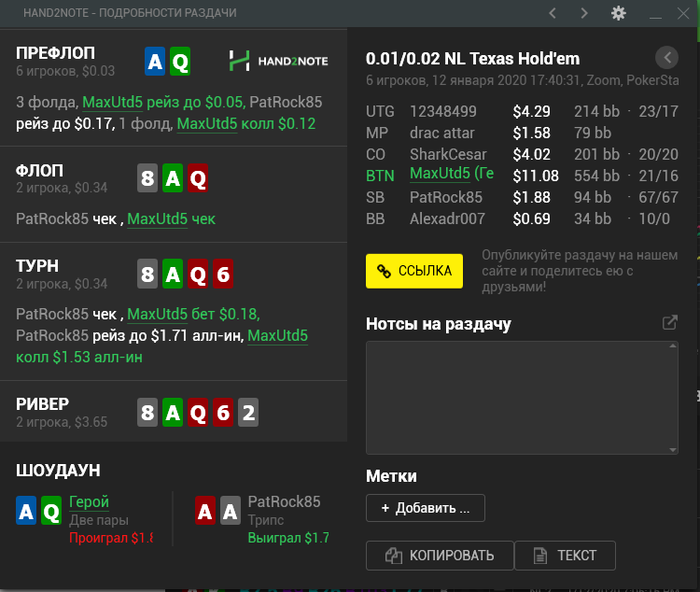Click inside the hand notes text area
The width and height of the screenshot is (700, 592).
522,398
